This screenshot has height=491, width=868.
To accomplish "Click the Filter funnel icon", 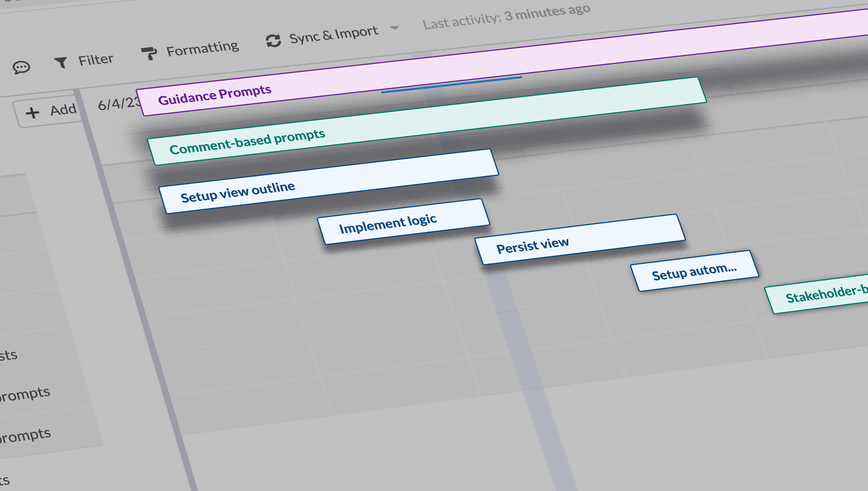I will coord(61,62).
